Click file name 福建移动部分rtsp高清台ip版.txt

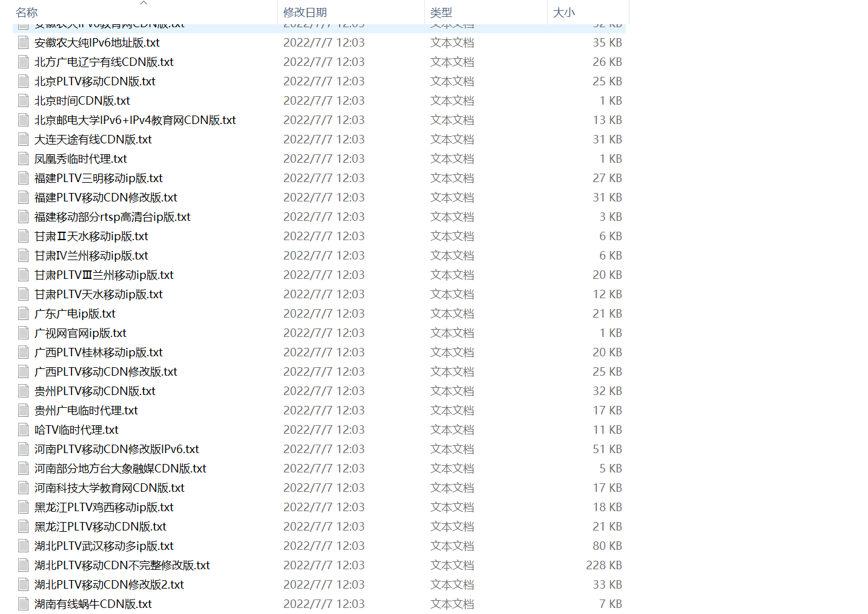point(112,217)
